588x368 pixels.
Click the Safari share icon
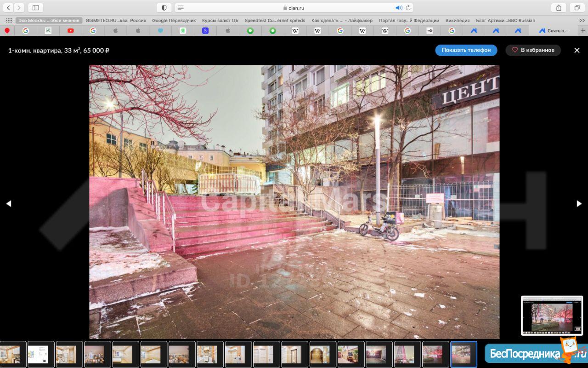(x=559, y=8)
